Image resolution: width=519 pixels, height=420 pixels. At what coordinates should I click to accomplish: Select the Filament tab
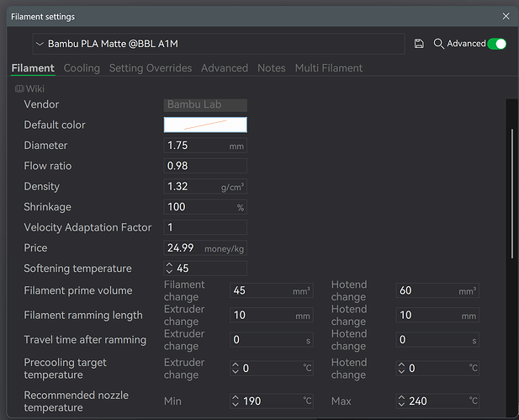click(33, 68)
